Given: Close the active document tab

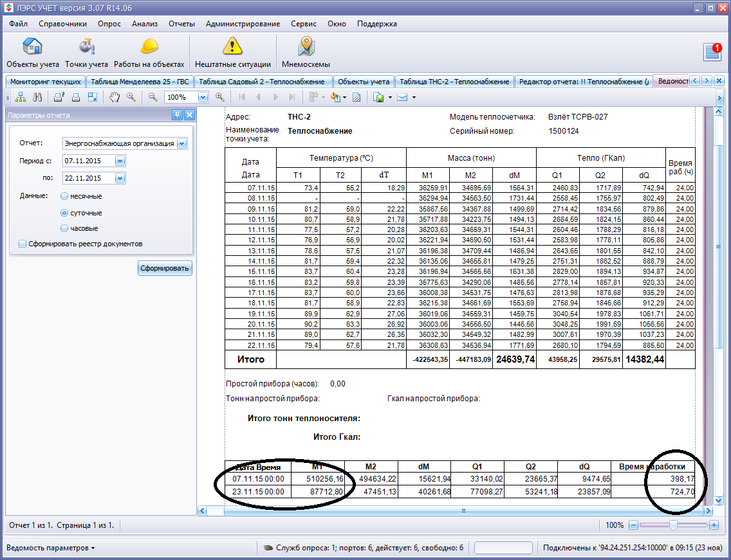Looking at the screenshot, I should click(x=719, y=81).
